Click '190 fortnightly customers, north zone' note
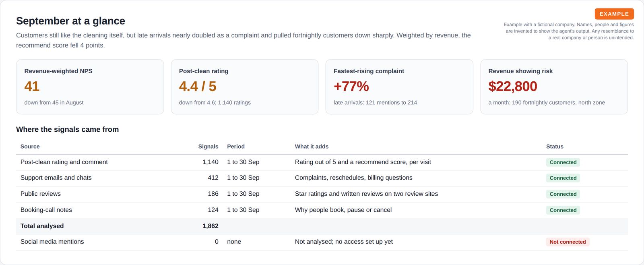644x265 pixels. tap(558, 103)
